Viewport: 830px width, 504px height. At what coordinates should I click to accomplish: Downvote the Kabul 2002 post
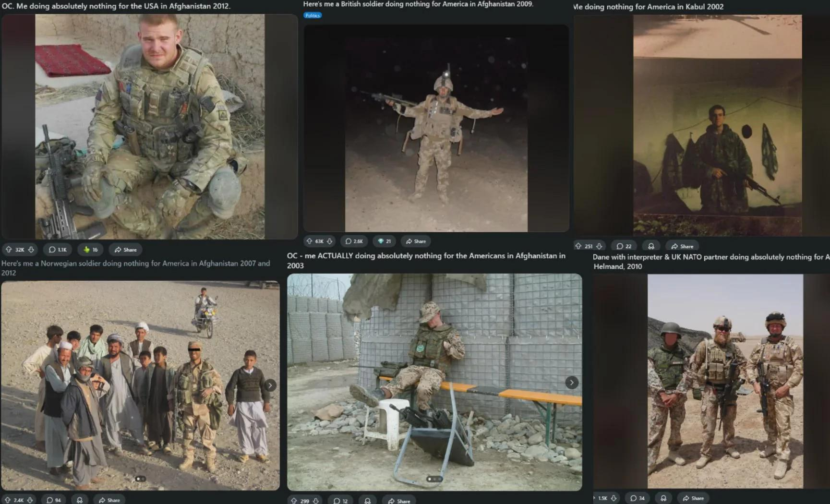tap(599, 246)
